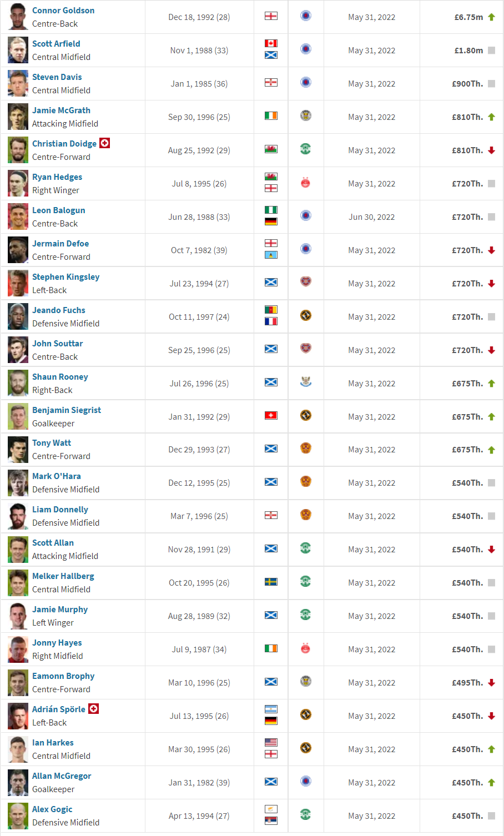Click the club badge in Ryan Hedges' row
This screenshot has width=504, height=836.
[x=305, y=182]
